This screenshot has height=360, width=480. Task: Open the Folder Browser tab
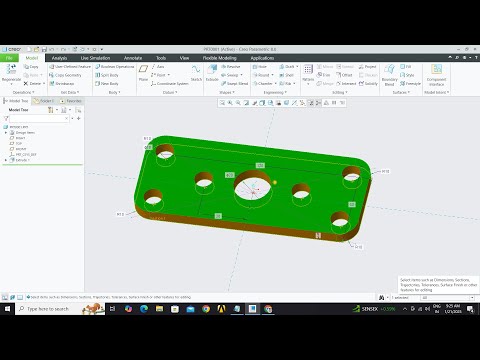[44, 101]
